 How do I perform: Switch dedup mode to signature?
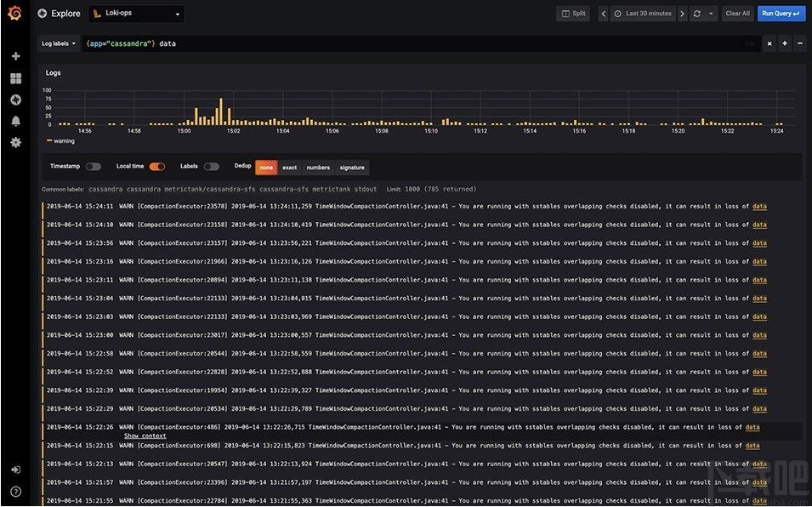coord(351,167)
